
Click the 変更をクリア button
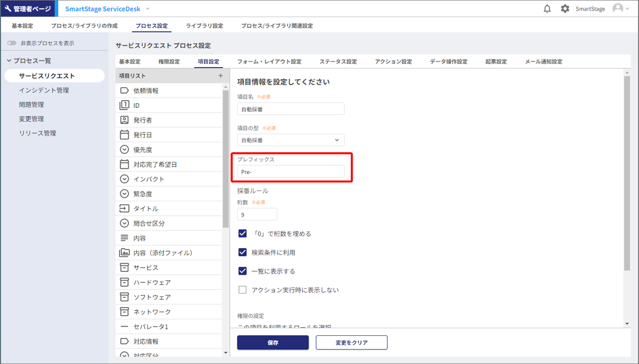click(351, 343)
